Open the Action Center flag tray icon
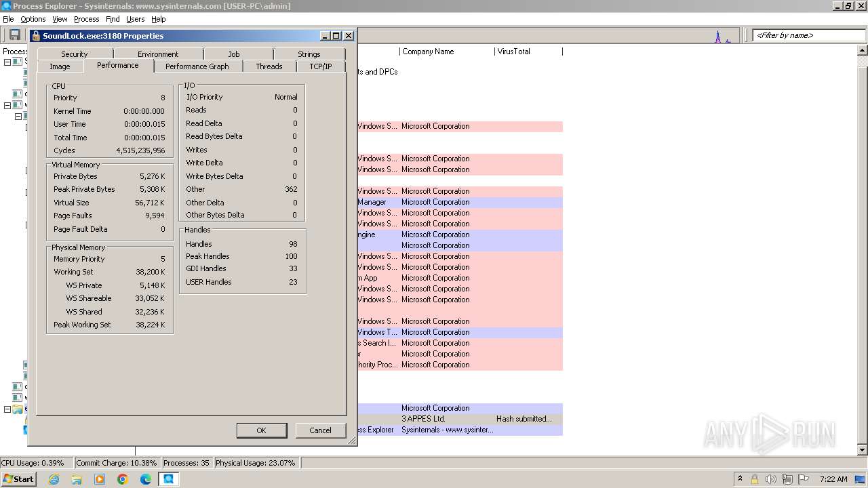This screenshot has height=488, width=868. [804, 479]
